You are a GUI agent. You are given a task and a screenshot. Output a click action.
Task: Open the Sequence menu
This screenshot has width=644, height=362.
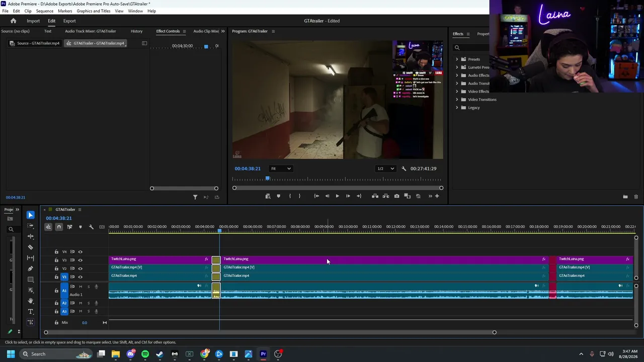tap(45, 11)
